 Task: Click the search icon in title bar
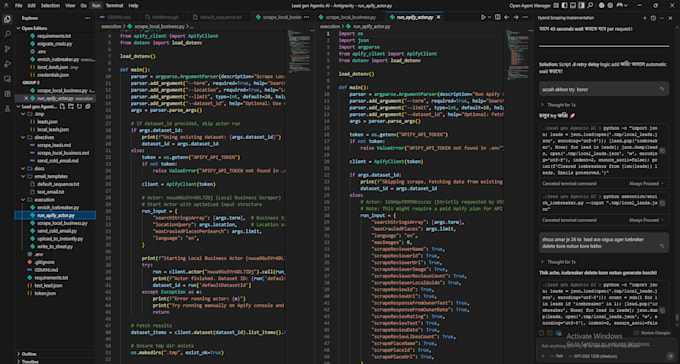591,6
